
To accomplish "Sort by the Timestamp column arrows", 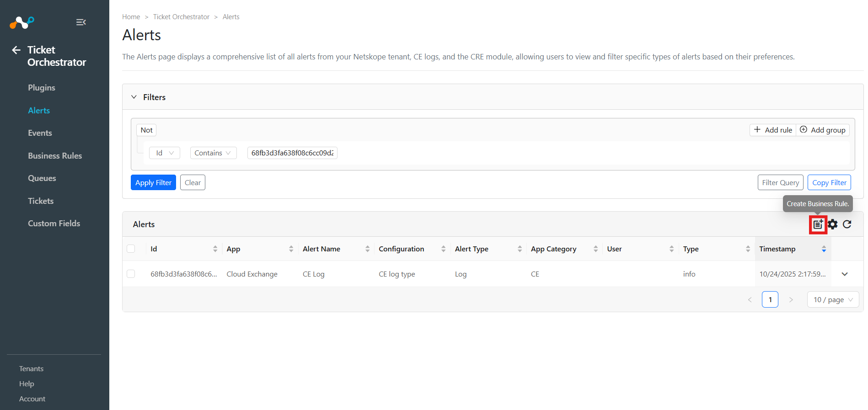I will click(x=824, y=249).
